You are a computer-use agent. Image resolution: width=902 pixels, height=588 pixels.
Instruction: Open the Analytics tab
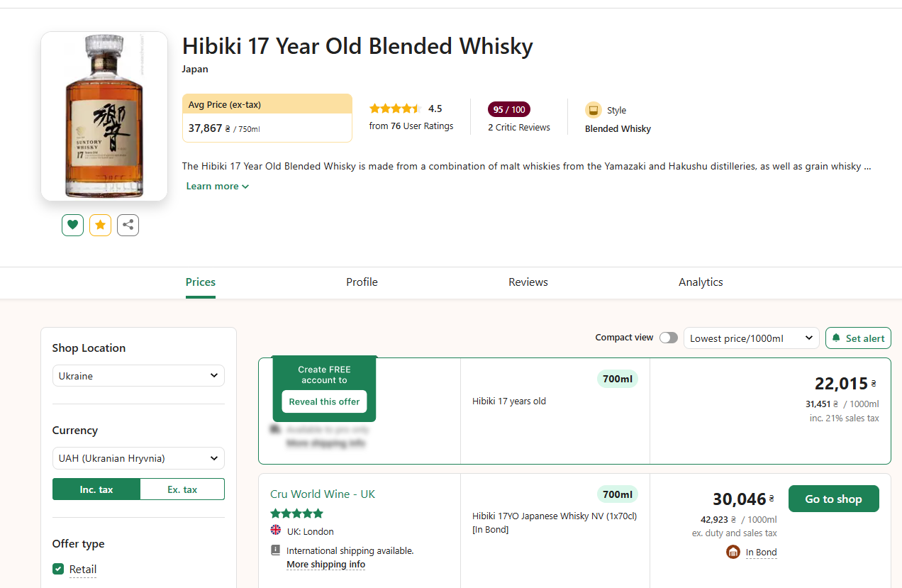click(701, 282)
